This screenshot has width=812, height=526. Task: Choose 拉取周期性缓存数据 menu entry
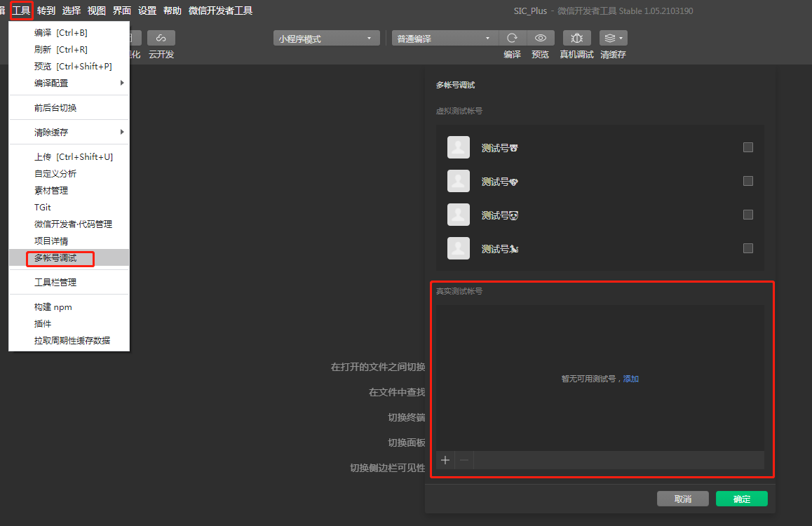point(69,341)
